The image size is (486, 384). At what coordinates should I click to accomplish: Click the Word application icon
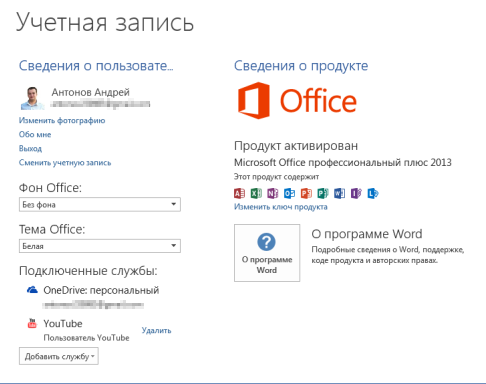point(339,193)
